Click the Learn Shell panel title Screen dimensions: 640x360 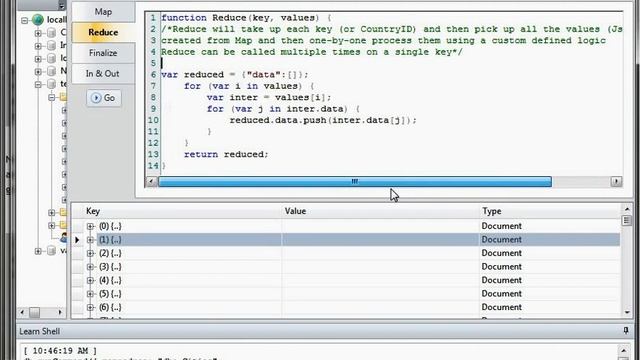pos(40,331)
